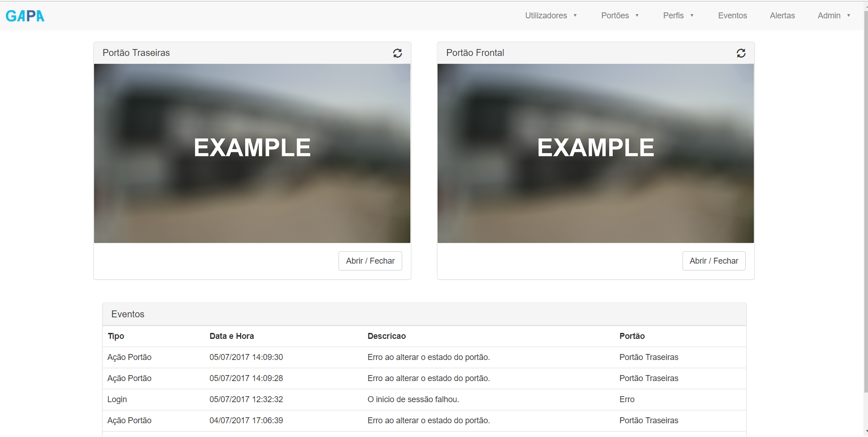
Task: Click the 'Erro' portão cell
Action: pos(627,399)
